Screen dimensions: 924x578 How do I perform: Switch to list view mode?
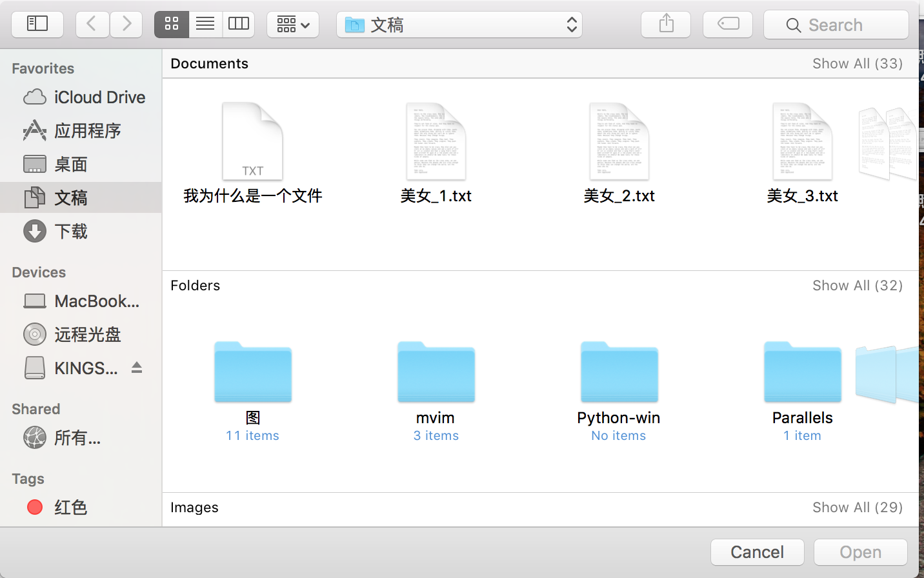pyautogui.click(x=205, y=25)
